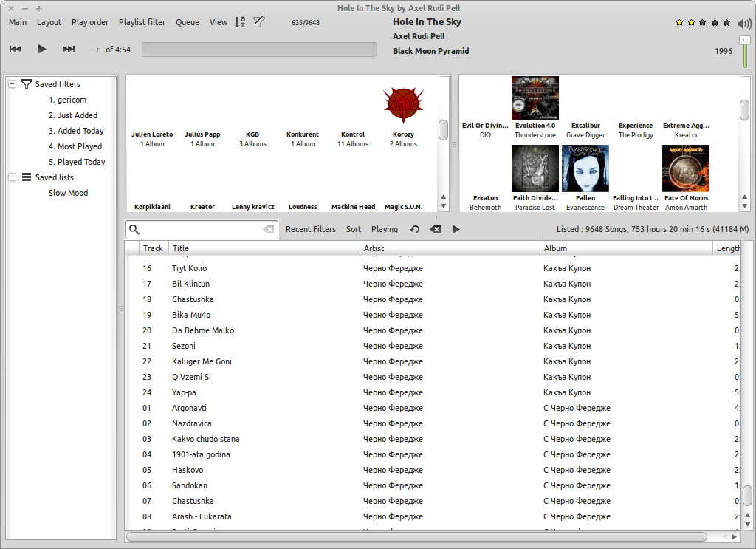Select the Slow Mood saved list
This screenshot has width=756, height=549.
click(68, 193)
